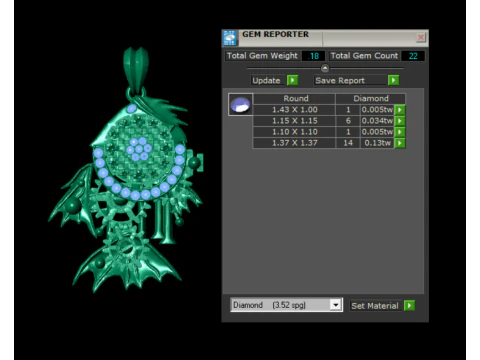Click the collapse arrow handle below totals

pos(325,68)
